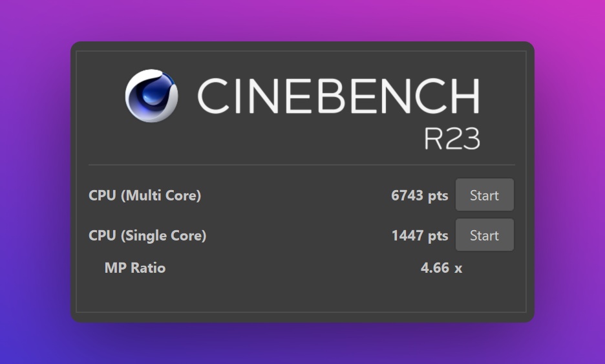The width and height of the screenshot is (605, 364).
Task: Click the background below the Cinebench panel
Action: point(302,344)
